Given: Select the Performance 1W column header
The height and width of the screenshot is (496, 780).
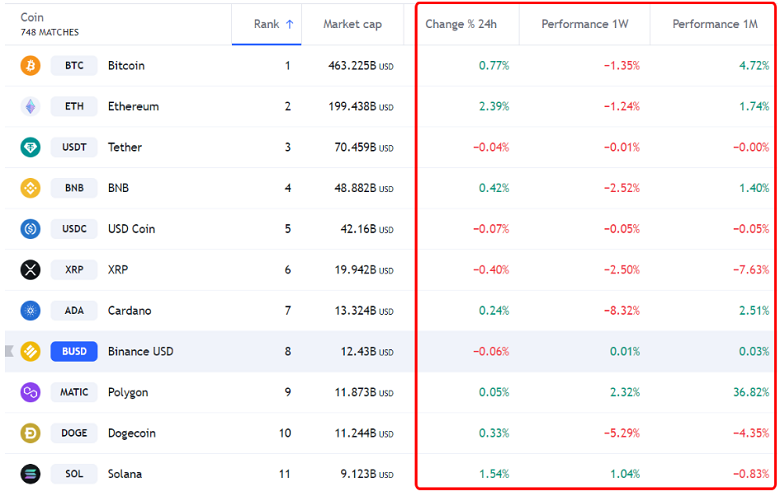Looking at the screenshot, I should tap(587, 24).
